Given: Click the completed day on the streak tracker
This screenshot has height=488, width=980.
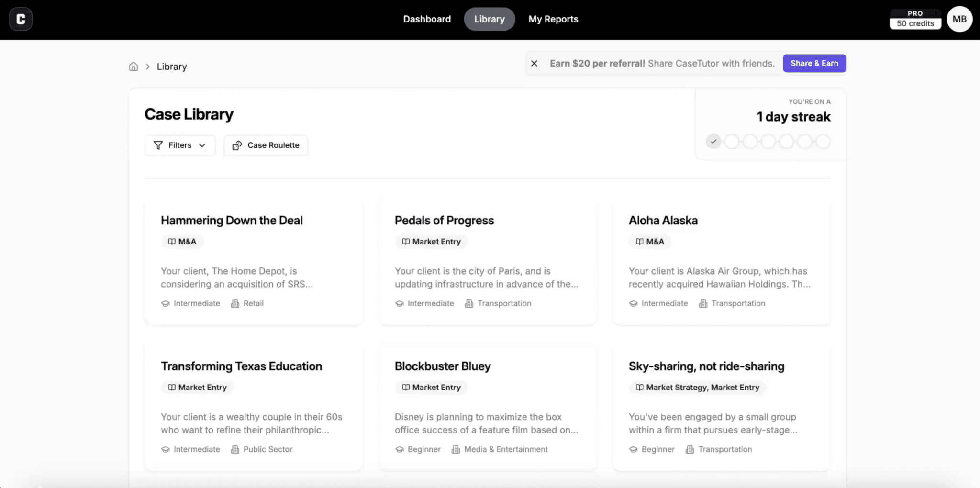Looking at the screenshot, I should pos(713,141).
